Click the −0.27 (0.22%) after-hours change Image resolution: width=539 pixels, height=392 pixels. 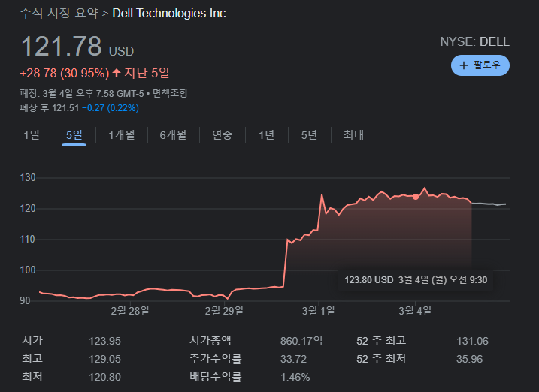(x=111, y=108)
